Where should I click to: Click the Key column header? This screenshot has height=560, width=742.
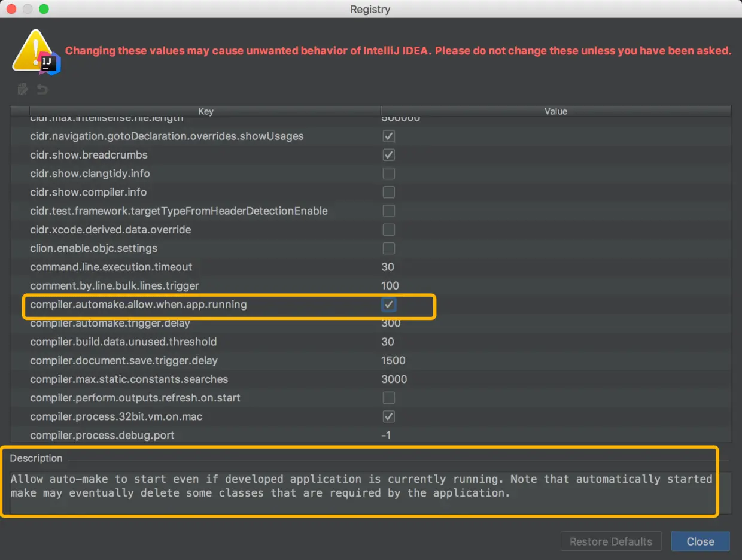pyautogui.click(x=205, y=111)
